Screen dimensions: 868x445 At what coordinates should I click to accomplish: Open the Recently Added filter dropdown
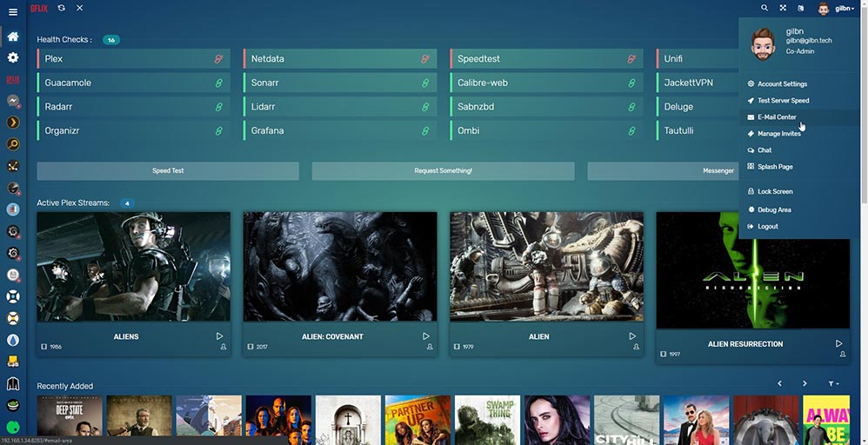point(833,383)
